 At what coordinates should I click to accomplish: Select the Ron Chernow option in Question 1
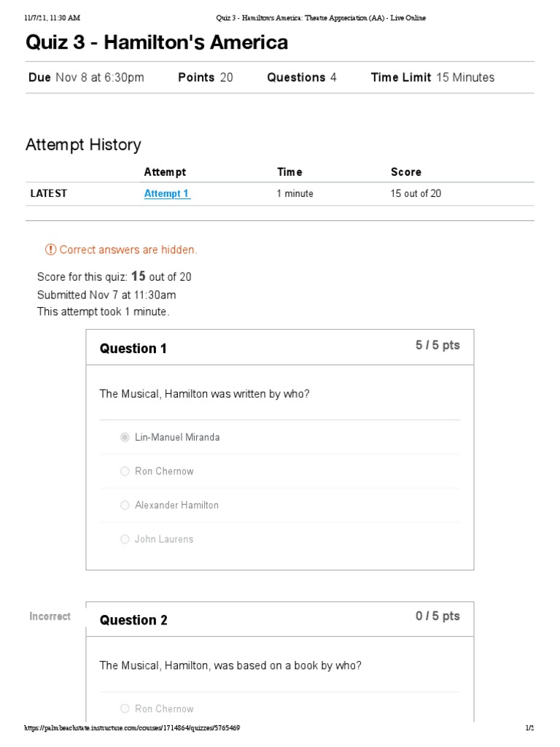tap(125, 471)
